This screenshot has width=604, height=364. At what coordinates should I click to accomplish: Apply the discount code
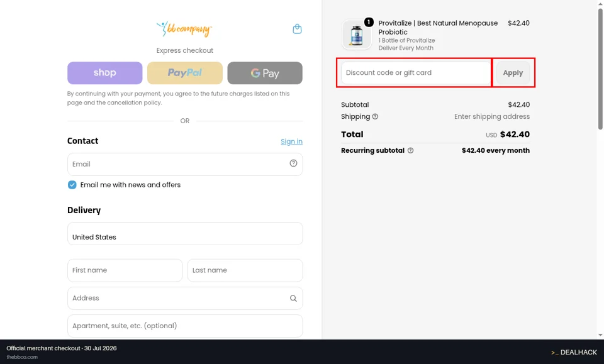[513, 73]
